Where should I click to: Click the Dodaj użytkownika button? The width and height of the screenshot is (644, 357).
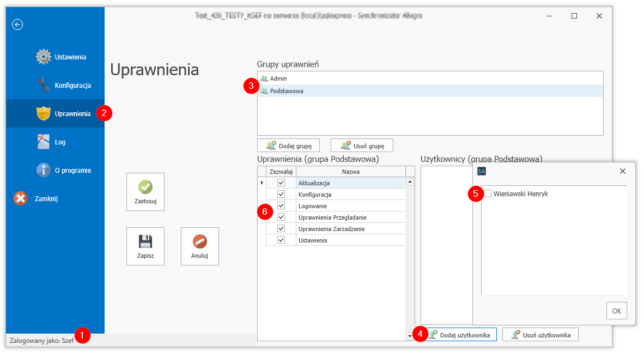pos(459,335)
